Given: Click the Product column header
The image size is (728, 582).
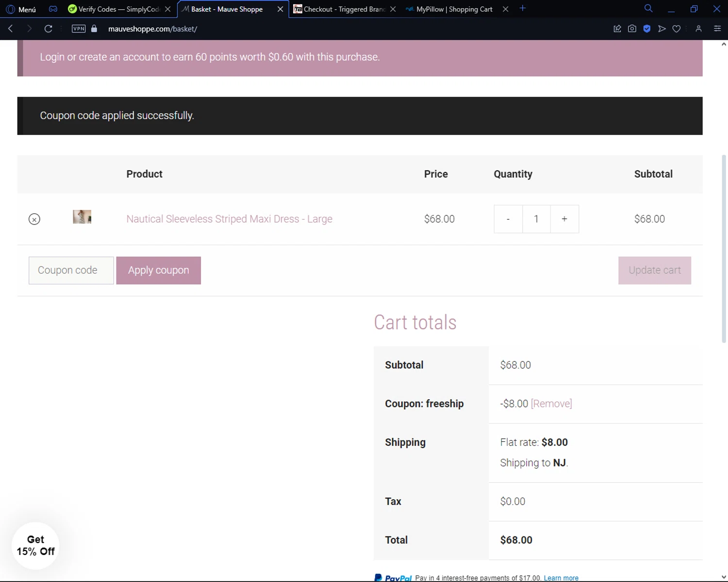Looking at the screenshot, I should pos(144,174).
